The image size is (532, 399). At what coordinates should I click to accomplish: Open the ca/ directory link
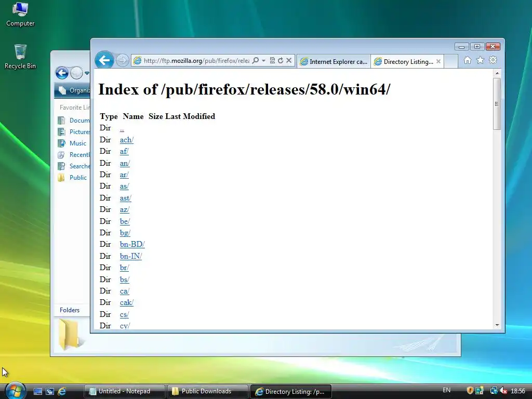[125, 291]
